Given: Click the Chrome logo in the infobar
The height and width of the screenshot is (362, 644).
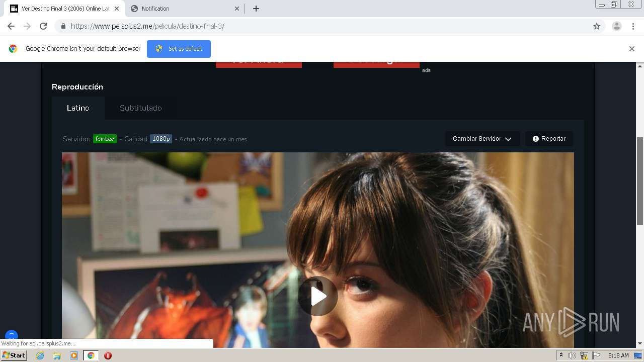Looking at the screenshot, I should click(x=13, y=49).
